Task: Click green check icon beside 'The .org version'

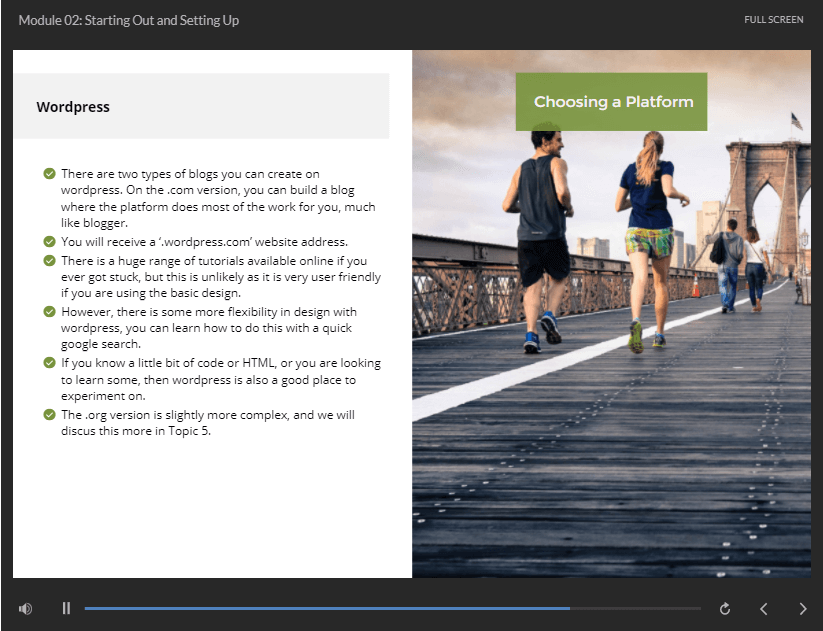Action: (x=49, y=415)
